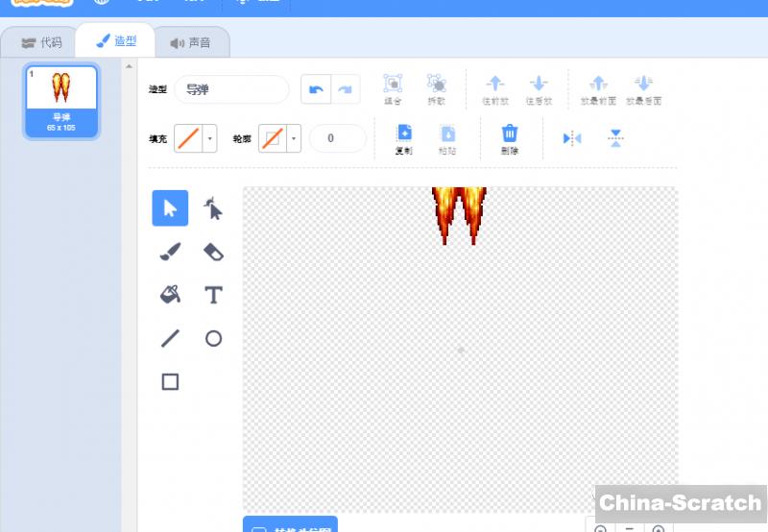Select the Line tool
768x532 pixels.
(170, 338)
